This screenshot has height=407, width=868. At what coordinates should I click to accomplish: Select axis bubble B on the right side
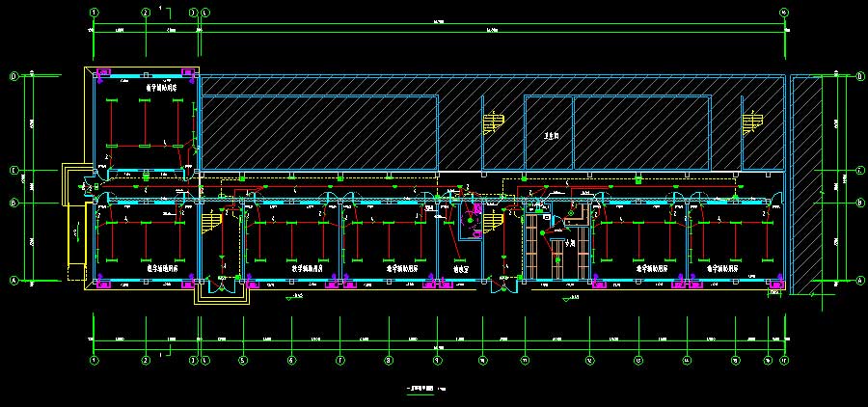tap(859, 203)
